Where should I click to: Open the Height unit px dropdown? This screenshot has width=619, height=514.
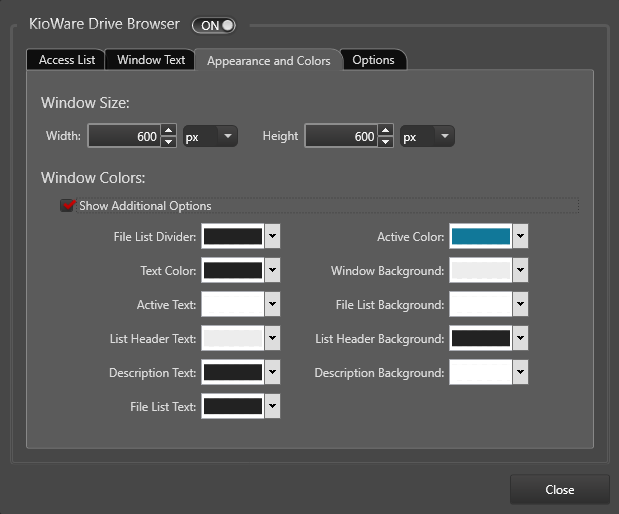click(427, 136)
